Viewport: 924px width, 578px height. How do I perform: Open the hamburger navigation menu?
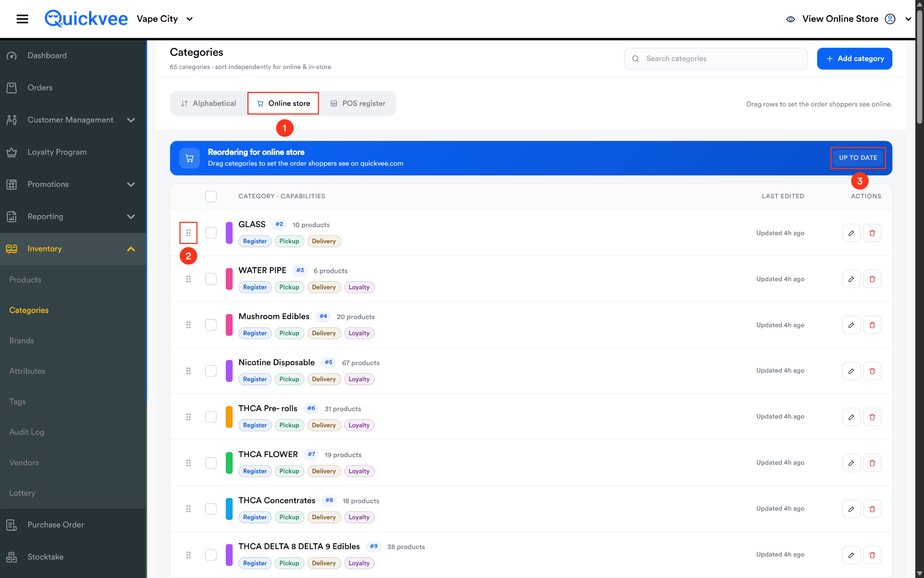22,19
